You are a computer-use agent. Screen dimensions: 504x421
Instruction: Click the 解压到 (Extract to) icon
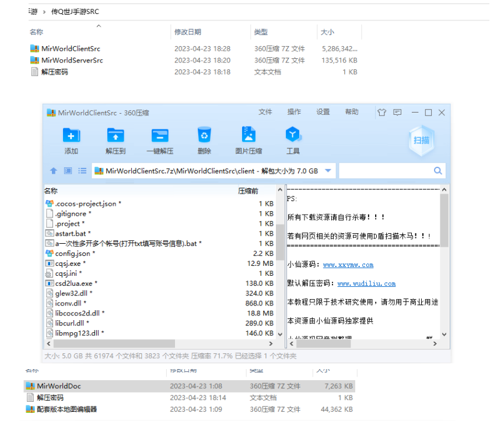pos(116,136)
